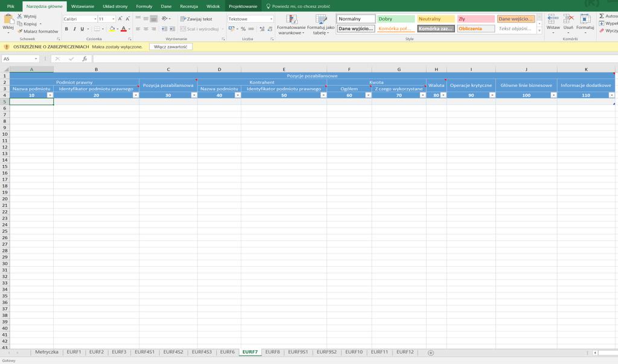Open filter dropdown for column 80

[443, 95]
